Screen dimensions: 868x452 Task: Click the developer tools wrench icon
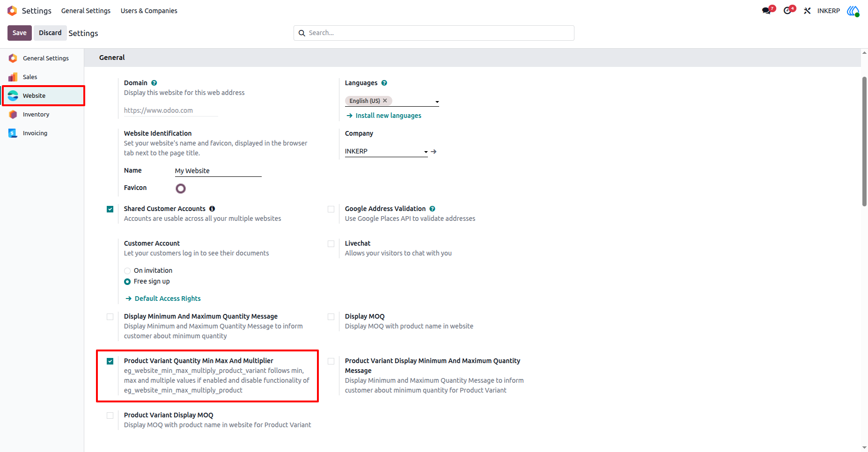click(807, 11)
